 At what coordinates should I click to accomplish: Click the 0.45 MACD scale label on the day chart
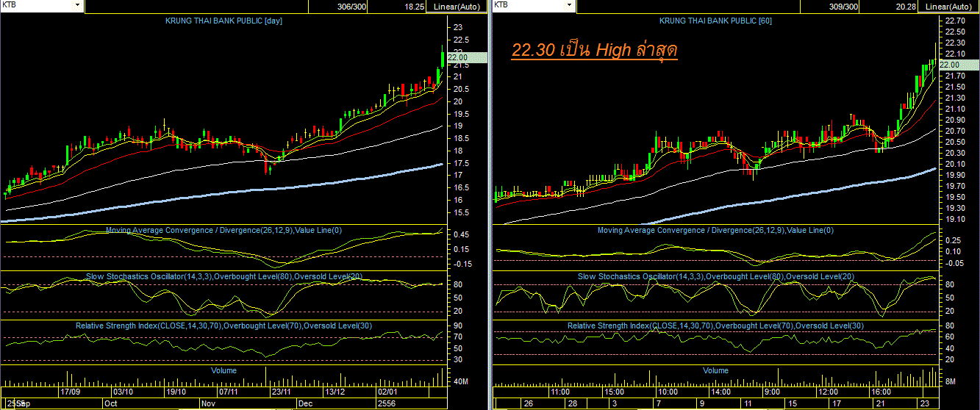[x=462, y=234]
